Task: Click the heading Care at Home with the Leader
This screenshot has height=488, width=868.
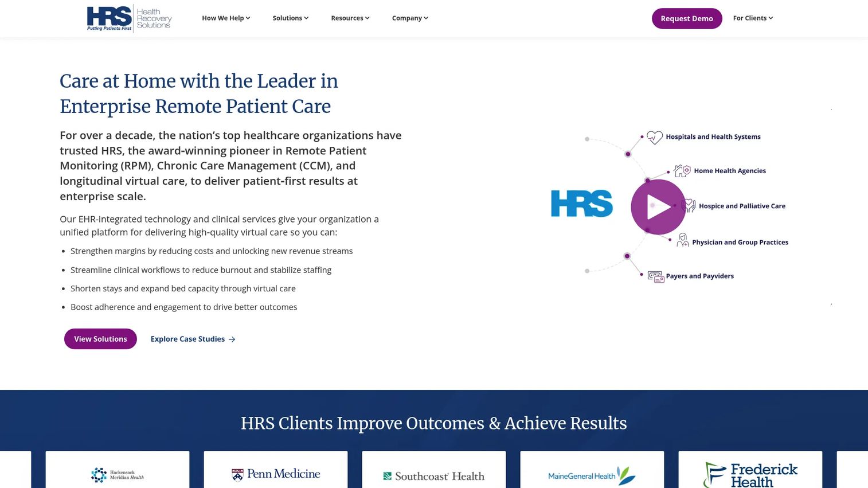Action: pyautogui.click(x=199, y=93)
